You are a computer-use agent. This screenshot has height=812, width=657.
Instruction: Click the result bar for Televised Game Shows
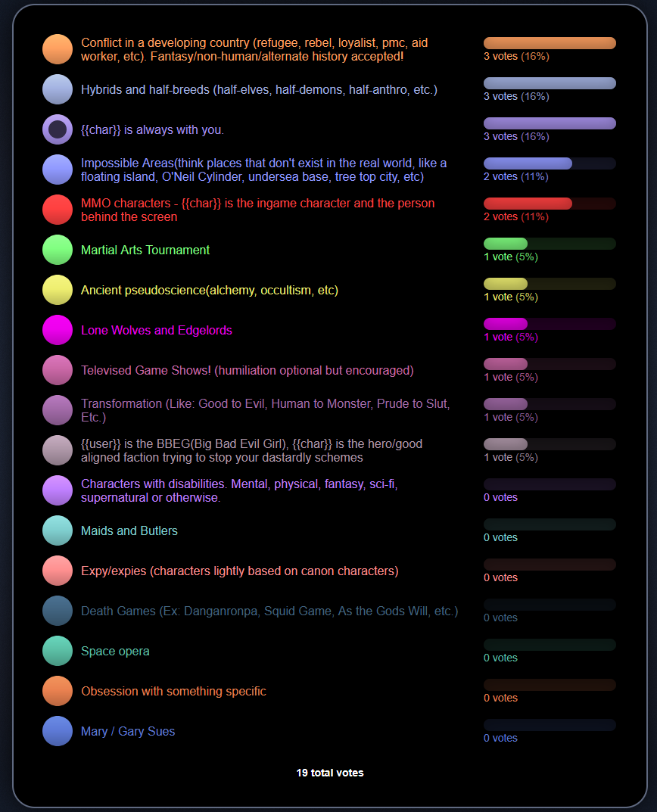coord(550,364)
